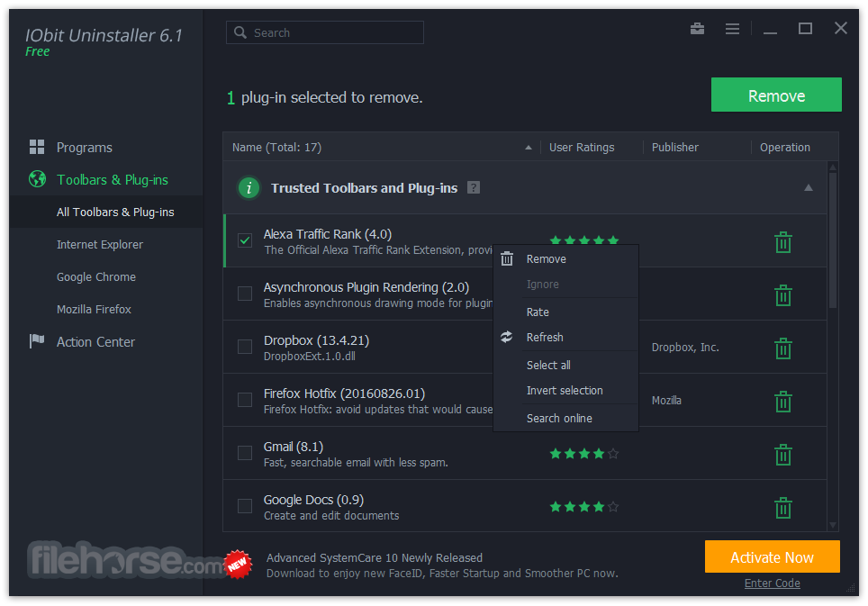Delete Firefox Hotfix using its trash icon

coord(782,402)
